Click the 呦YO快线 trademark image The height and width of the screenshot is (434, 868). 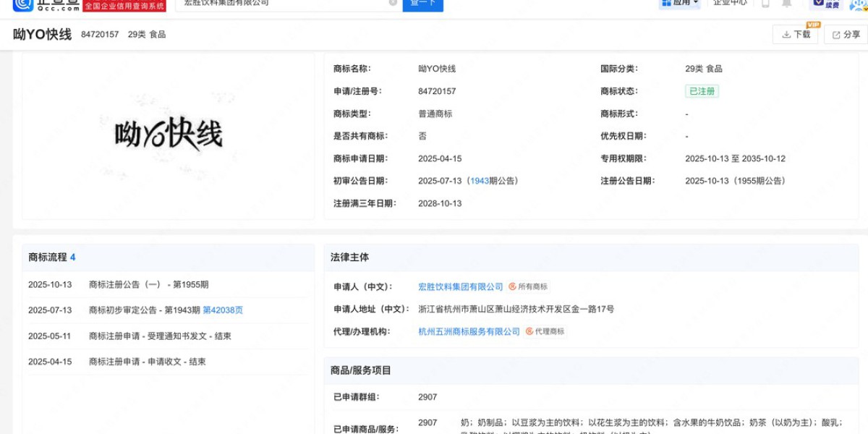(169, 135)
